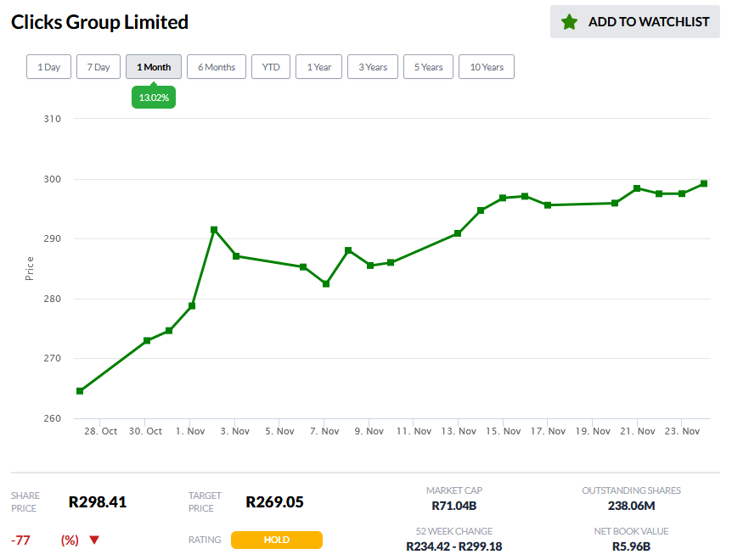The height and width of the screenshot is (560, 732).
Task: Click the 15. Nov axis label
Action: point(504,431)
